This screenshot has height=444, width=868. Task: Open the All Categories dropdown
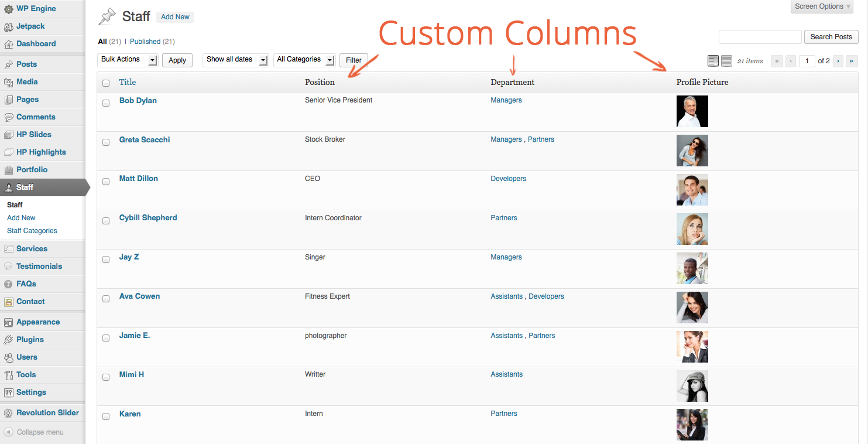click(x=304, y=60)
